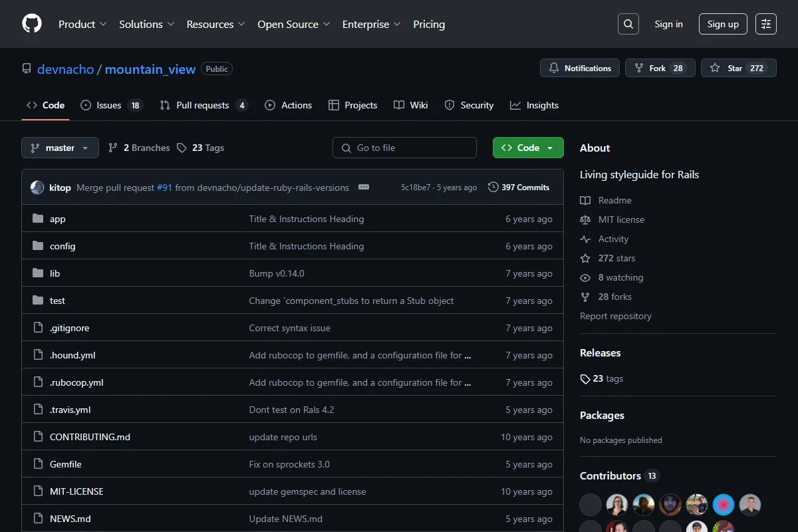Image resolution: width=798 pixels, height=532 pixels.
Task: Expand the Product menu
Action: coord(82,24)
